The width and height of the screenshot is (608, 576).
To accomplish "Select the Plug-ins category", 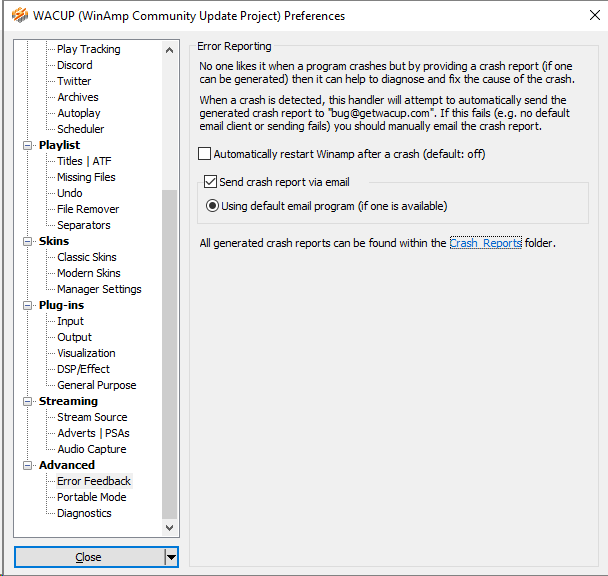I will coord(61,305).
